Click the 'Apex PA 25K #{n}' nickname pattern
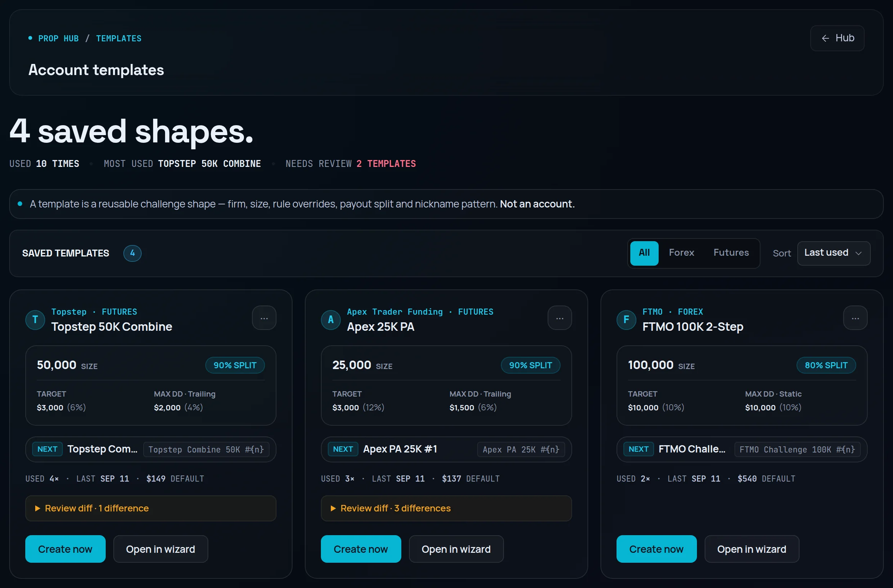The height and width of the screenshot is (588, 893). [521, 449]
